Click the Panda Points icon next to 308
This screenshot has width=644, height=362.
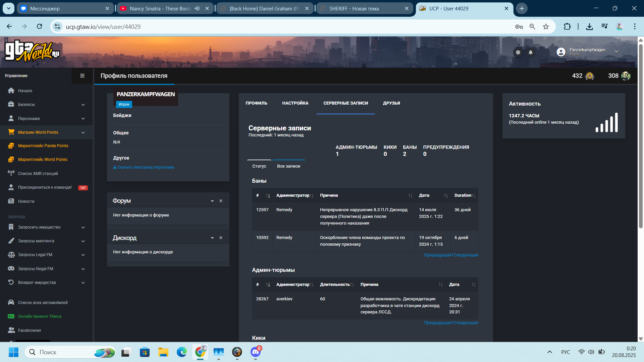point(626,76)
